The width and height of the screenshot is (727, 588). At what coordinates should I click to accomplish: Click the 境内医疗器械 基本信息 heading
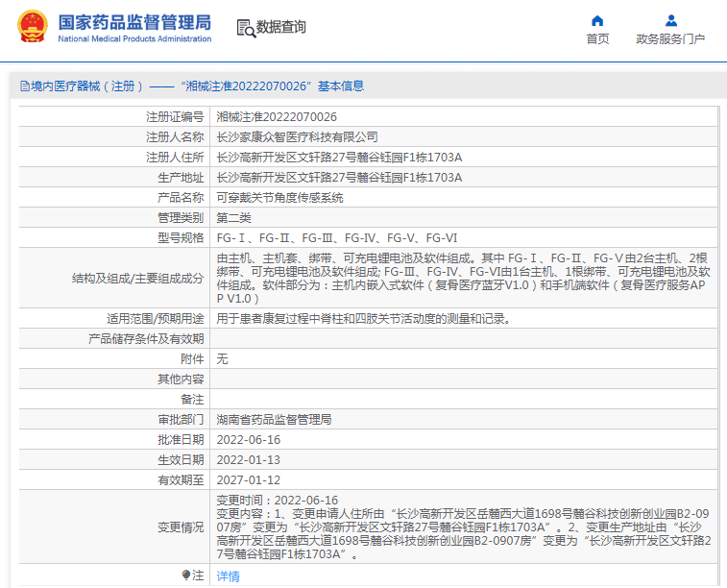[x=198, y=86]
